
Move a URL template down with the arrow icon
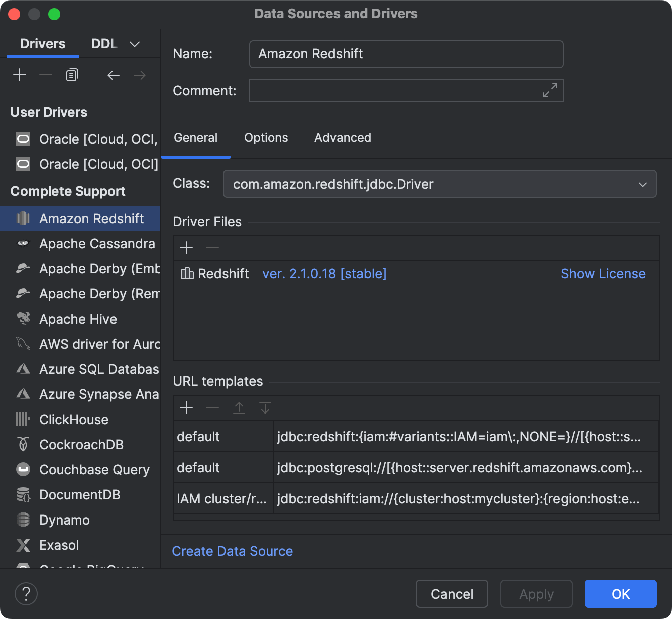click(x=265, y=407)
